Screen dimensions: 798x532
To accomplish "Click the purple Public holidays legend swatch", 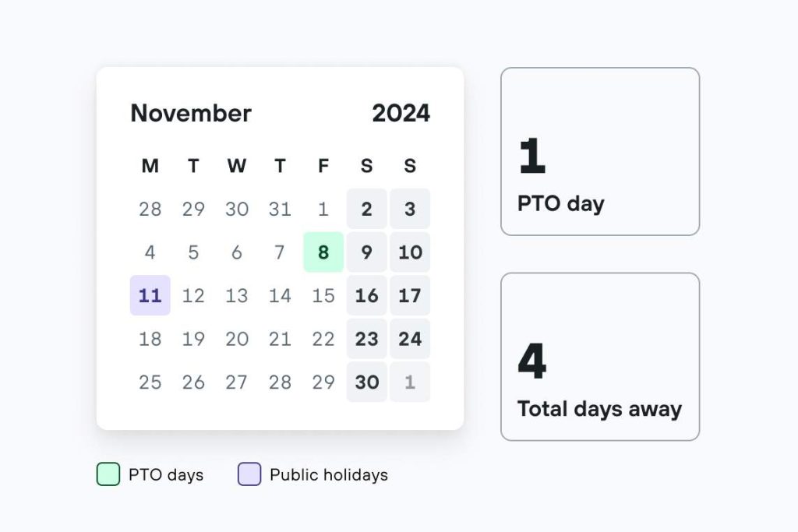I will (x=249, y=474).
